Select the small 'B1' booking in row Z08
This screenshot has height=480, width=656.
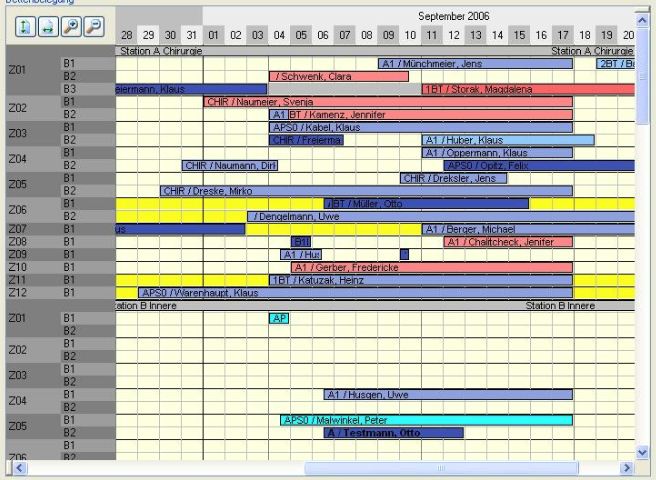301,242
